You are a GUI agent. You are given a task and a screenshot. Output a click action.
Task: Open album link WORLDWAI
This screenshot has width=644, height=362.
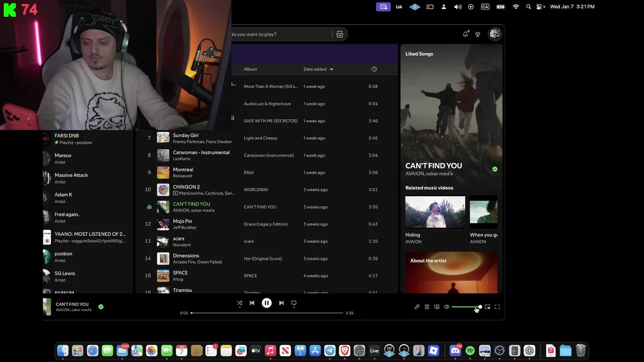pyautogui.click(x=256, y=190)
